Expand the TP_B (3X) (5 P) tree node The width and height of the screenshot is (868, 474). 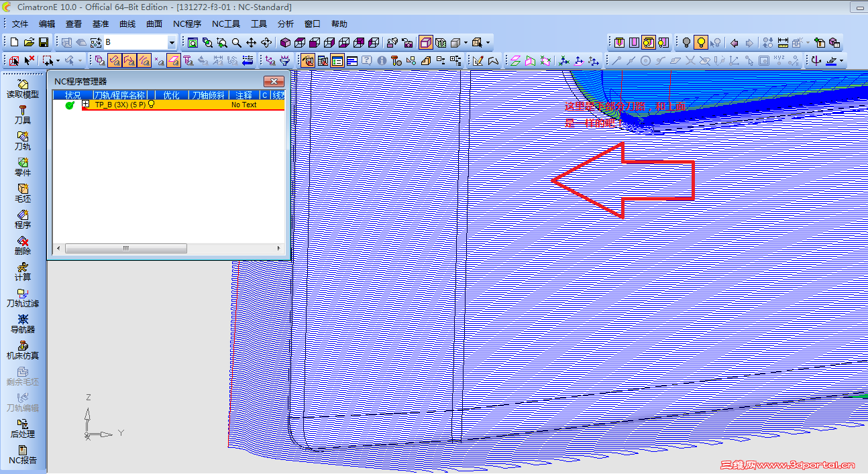[x=86, y=105]
